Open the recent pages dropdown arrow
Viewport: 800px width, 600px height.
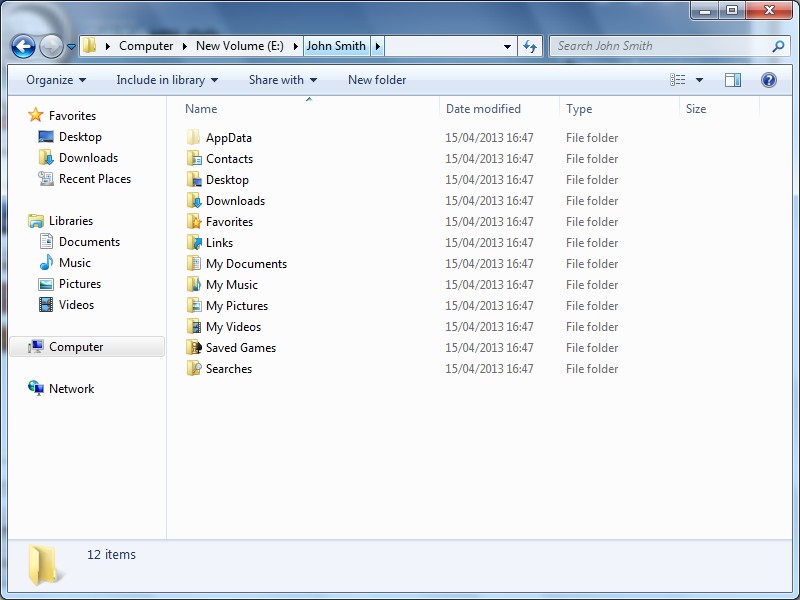[x=71, y=46]
